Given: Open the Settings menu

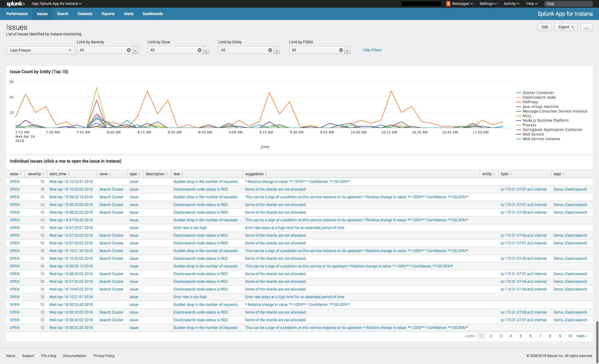Looking at the screenshot, I should (488, 4).
